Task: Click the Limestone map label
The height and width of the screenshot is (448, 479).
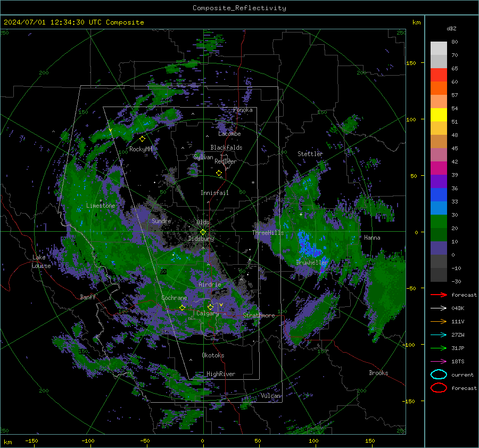Action: point(101,206)
